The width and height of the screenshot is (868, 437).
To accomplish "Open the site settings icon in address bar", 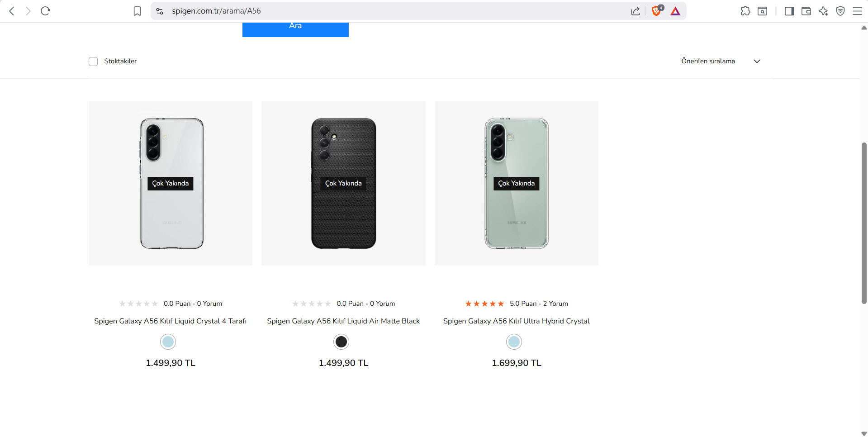I will coord(160,11).
